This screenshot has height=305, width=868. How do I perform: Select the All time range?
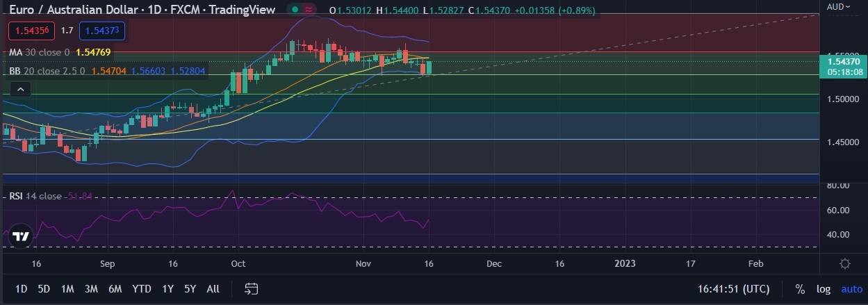coord(213,288)
